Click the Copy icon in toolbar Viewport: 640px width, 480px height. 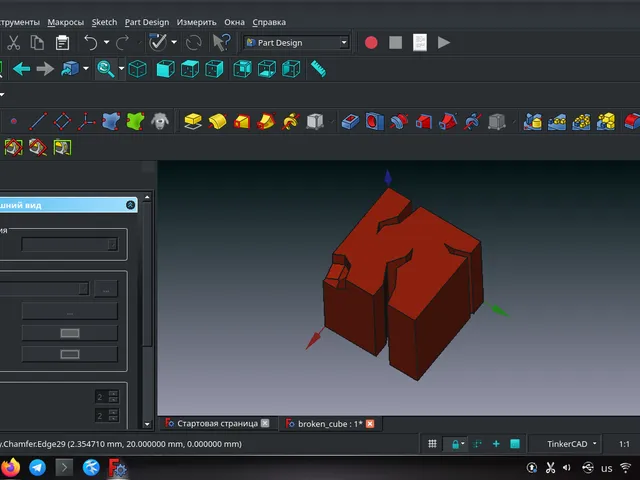coord(37,42)
